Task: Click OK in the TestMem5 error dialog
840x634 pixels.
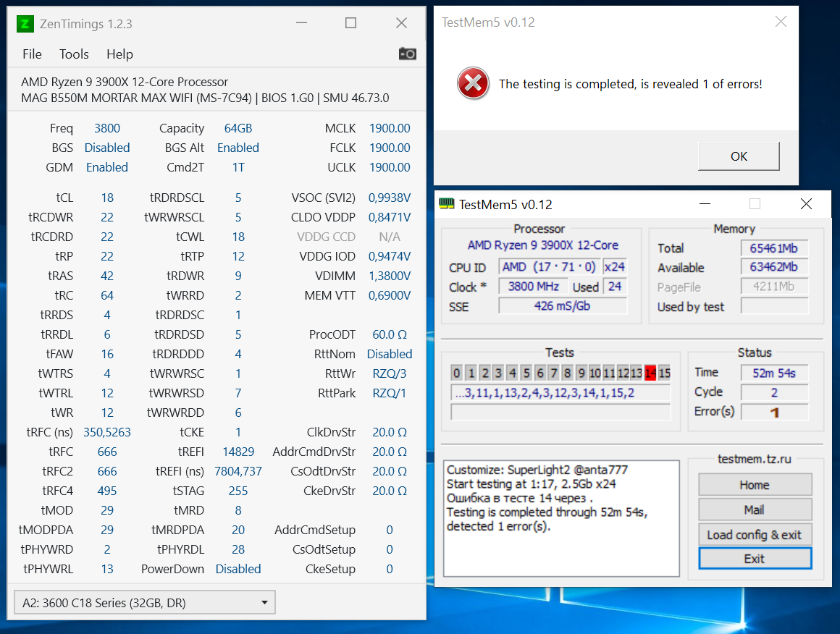Action: [739, 156]
